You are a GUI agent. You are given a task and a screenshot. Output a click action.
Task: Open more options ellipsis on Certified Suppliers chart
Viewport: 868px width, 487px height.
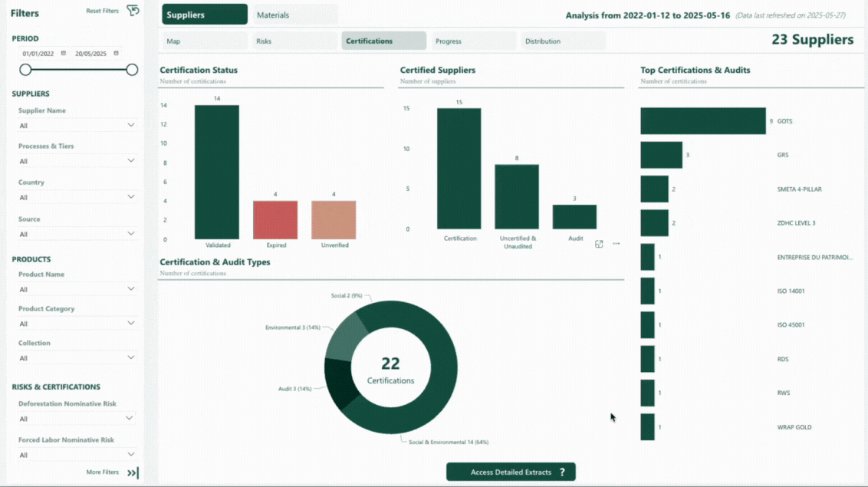click(616, 244)
